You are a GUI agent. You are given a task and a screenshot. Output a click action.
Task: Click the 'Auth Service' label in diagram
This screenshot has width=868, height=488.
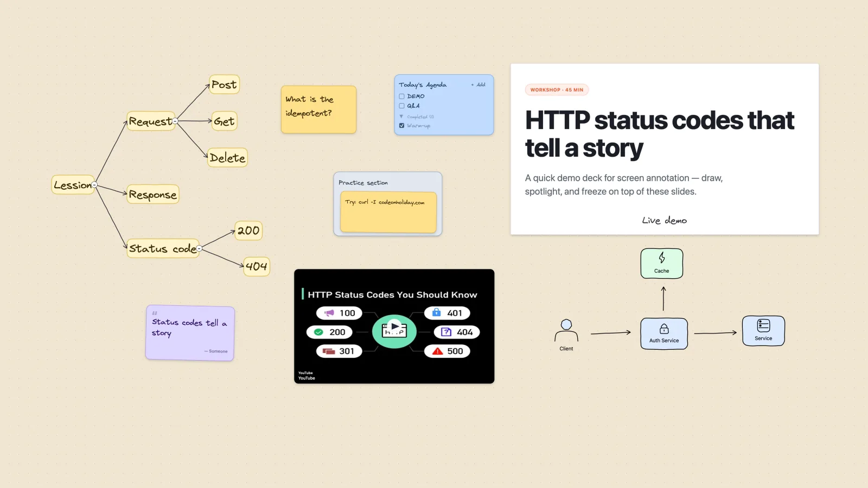tap(664, 341)
